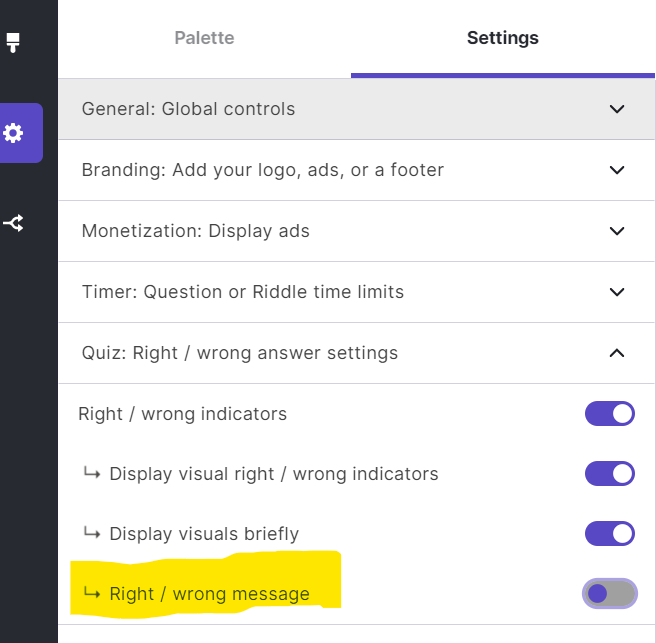Click the gear icon in sidebar
656x643 pixels.
pos(14,133)
